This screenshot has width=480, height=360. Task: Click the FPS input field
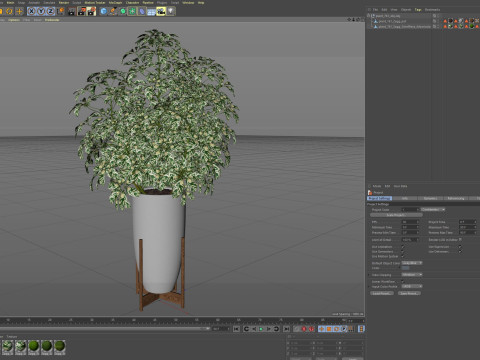pyautogui.click(x=409, y=222)
